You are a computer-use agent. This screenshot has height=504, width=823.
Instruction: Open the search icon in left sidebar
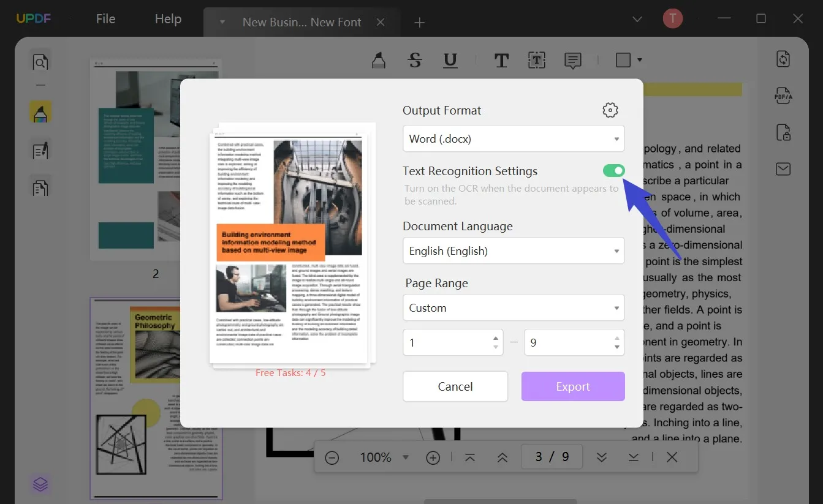coord(40,62)
